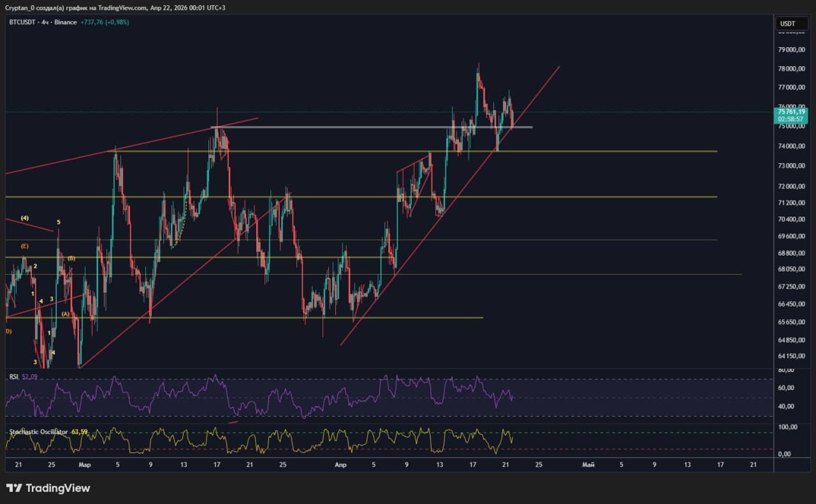Click the Binance exchange label
Screen dimensions: 816x504
(66, 22)
